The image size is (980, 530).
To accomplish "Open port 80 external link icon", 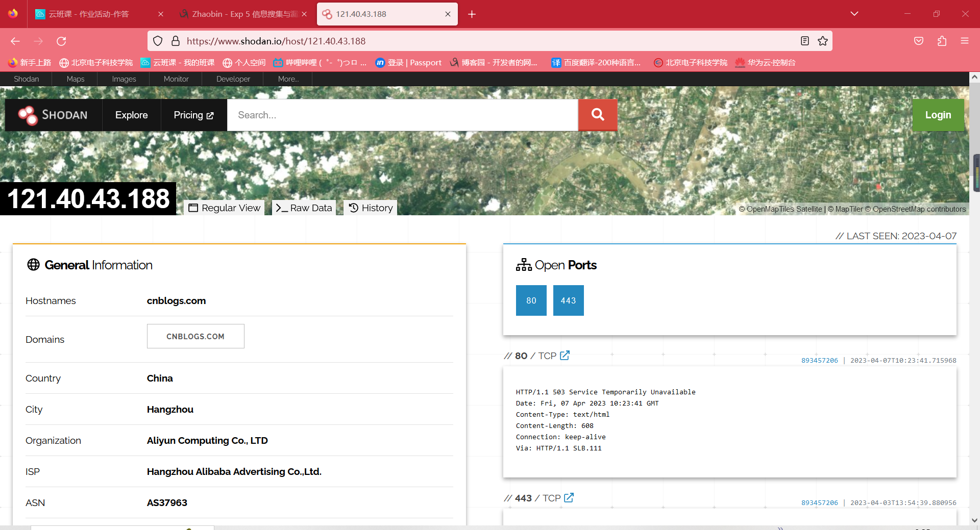I will 565,356.
